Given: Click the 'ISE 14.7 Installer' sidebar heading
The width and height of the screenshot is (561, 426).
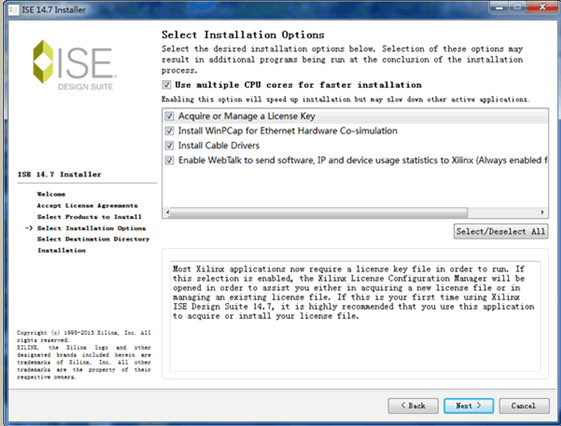Looking at the screenshot, I should [59, 175].
